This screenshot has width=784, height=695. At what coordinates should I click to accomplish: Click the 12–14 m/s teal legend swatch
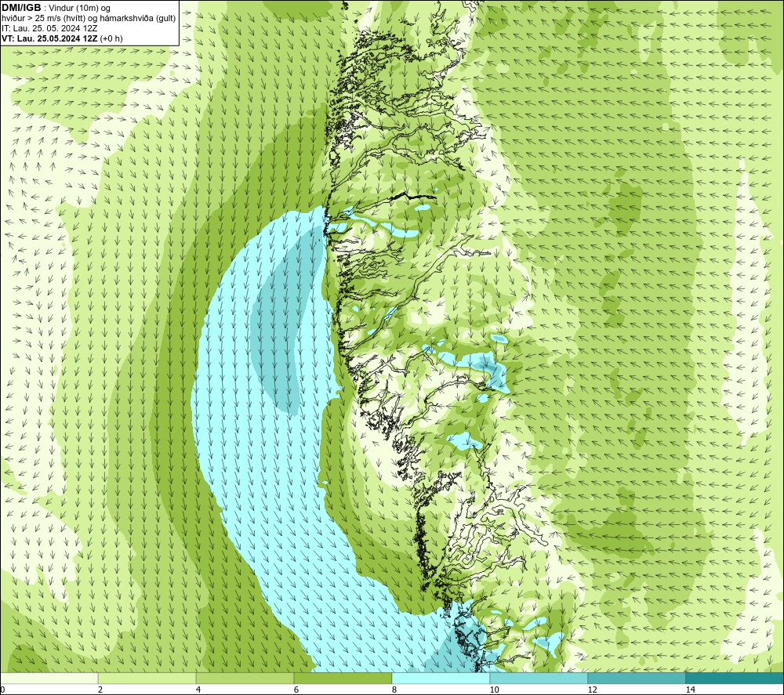(637, 678)
